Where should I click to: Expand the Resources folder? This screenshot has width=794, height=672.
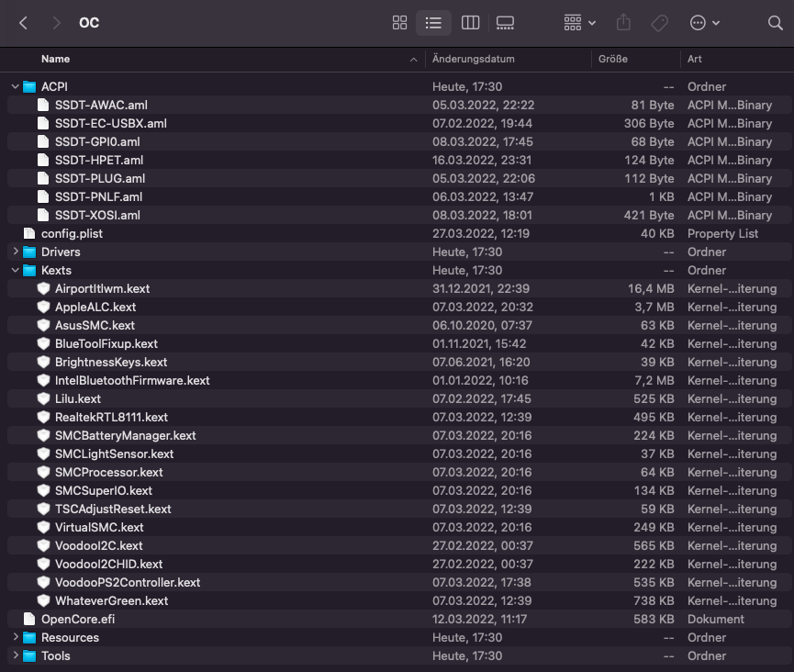16,637
